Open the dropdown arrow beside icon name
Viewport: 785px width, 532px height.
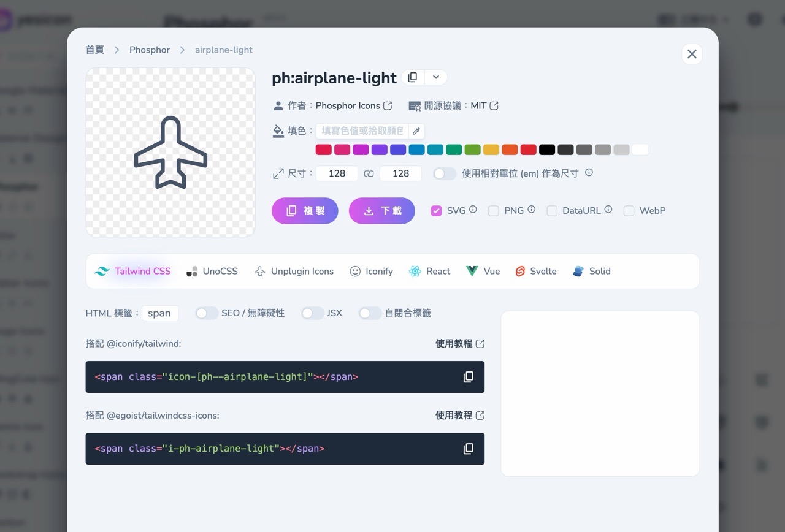pos(436,77)
